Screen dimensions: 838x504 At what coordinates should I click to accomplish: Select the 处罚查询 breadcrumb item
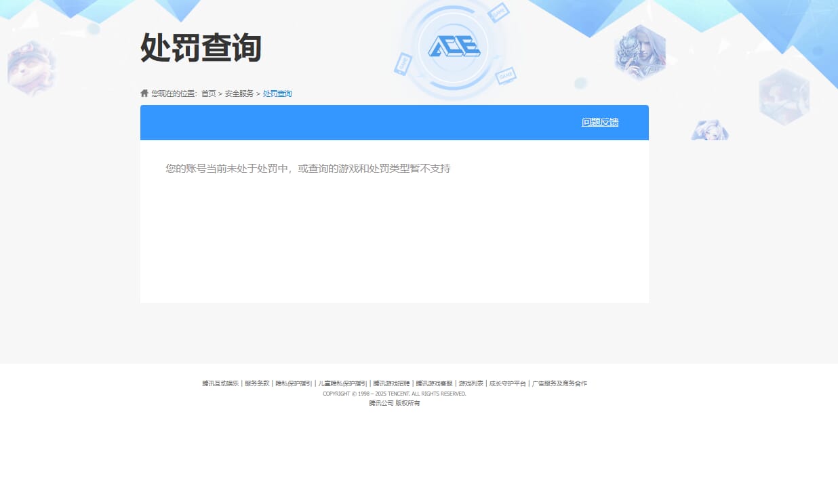click(277, 93)
